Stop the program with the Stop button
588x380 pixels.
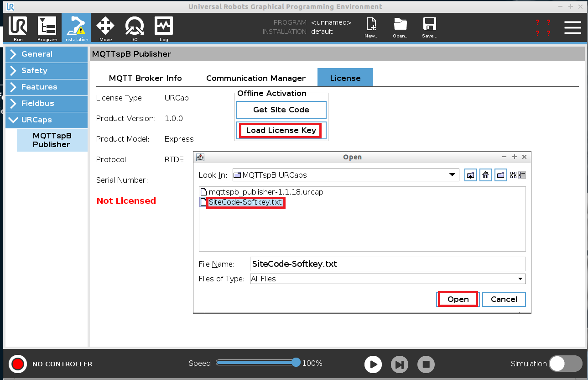[426, 364]
